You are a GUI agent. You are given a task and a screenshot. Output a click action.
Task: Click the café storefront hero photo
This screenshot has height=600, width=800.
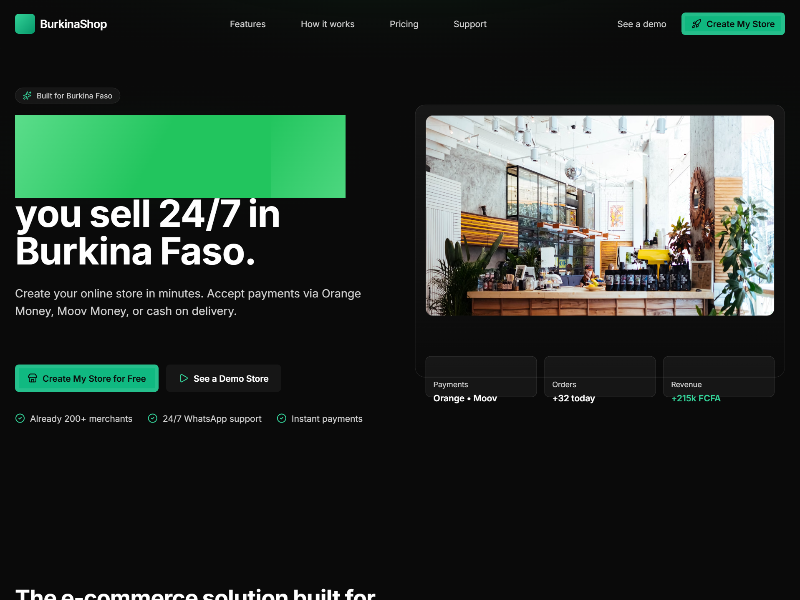pyautogui.click(x=600, y=215)
